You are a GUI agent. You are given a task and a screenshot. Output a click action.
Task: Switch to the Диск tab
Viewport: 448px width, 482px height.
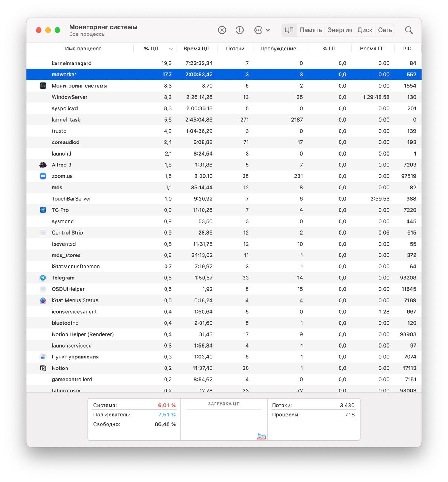pyautogui.click(x=365, y=30)
